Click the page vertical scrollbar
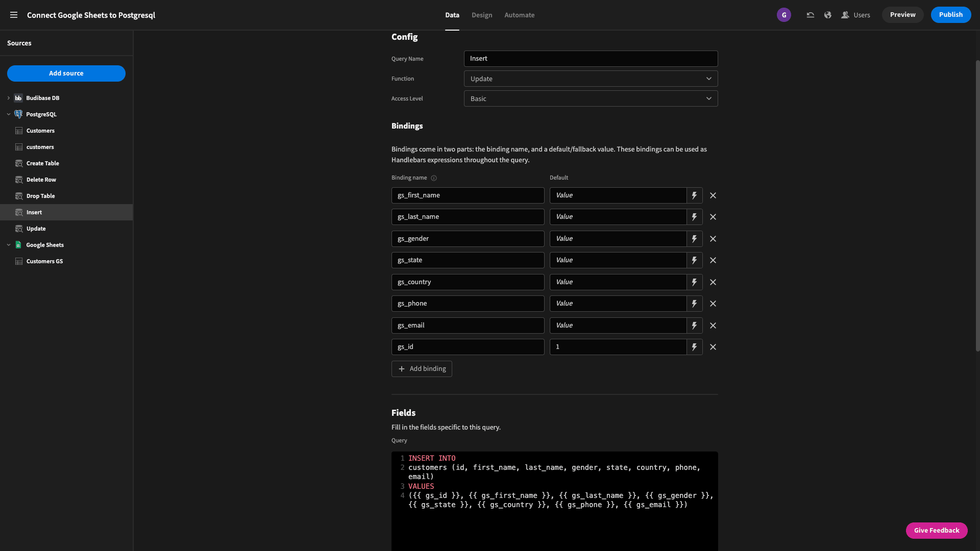The image size is (980, 551). [x=977, y=206]
